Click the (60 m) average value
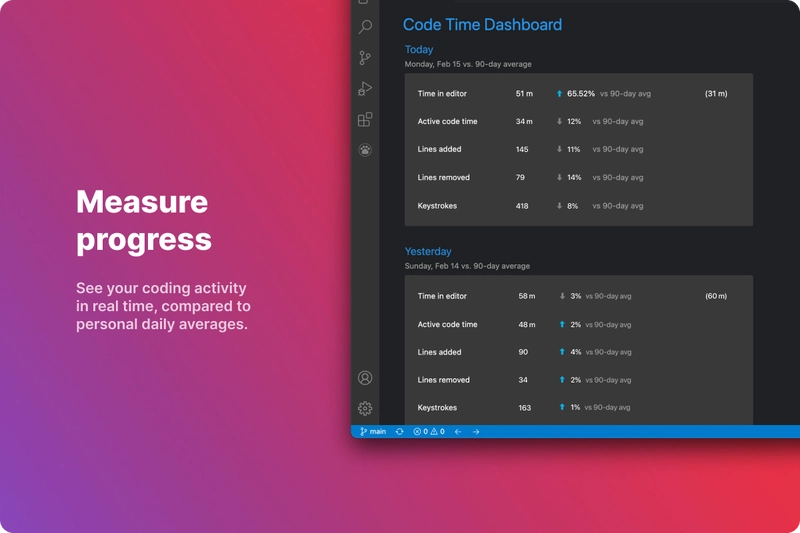Image resolution: width=800 pixels, height=533 pixels. pyautogui.click(x=716, y=296)
